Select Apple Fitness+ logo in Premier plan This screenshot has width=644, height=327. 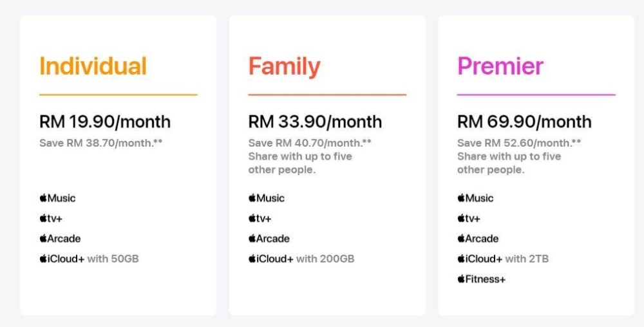point(482,279)
